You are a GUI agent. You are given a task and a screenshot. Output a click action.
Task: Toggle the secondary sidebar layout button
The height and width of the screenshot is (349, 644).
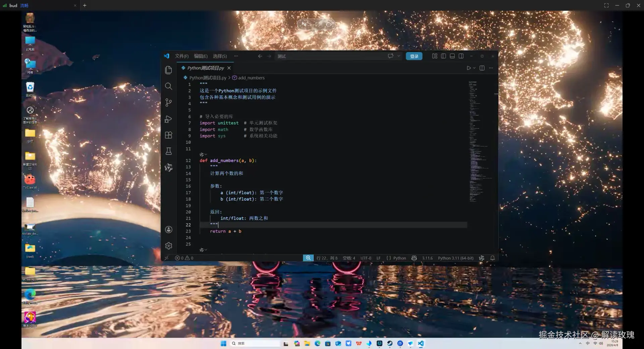pyautogui.click(x=461, y=56)
